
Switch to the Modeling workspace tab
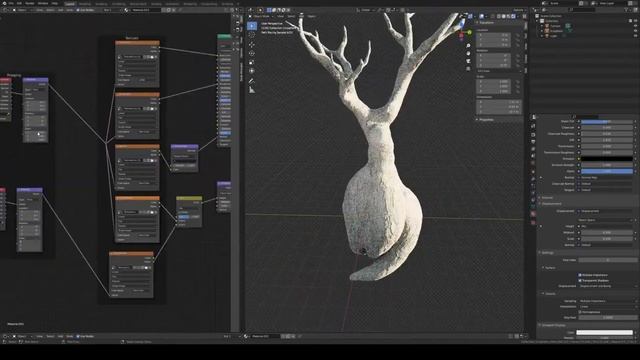coord(84,4)
